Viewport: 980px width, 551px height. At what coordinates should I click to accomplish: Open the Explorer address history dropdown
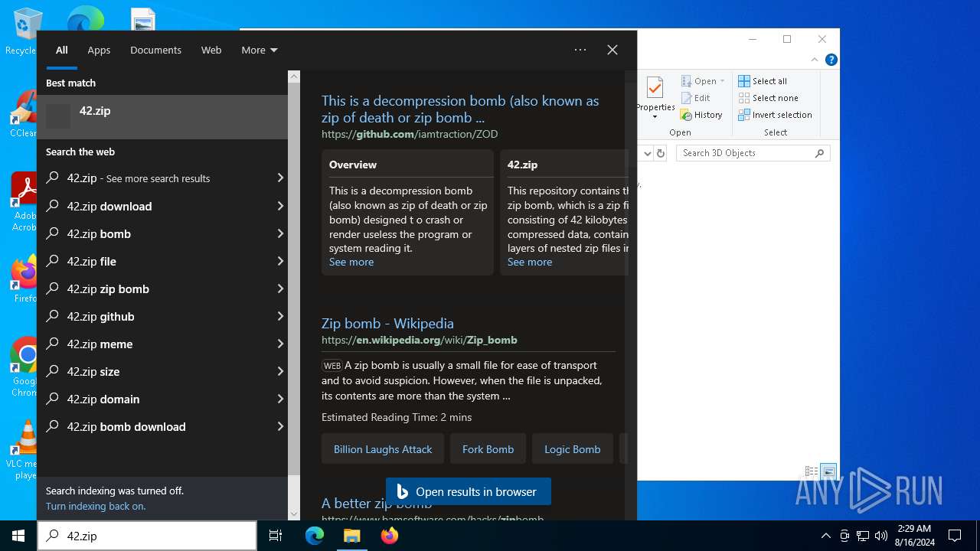647,153
